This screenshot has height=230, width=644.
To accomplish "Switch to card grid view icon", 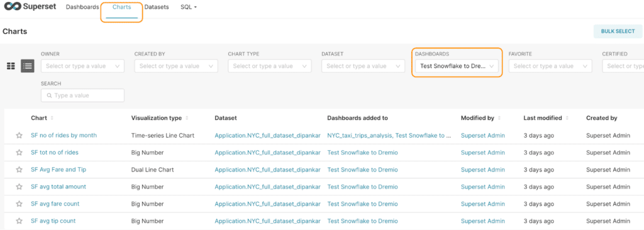I will (11, 66).
